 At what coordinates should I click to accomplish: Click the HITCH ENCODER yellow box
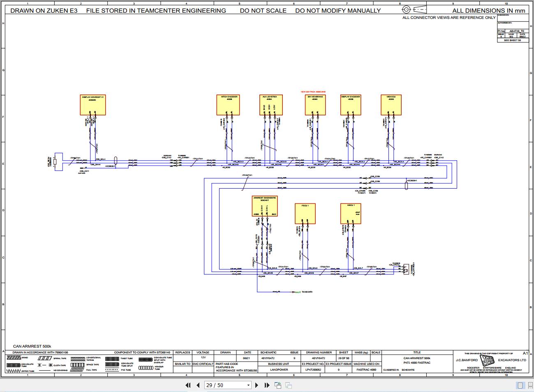(x=228, y=105)
